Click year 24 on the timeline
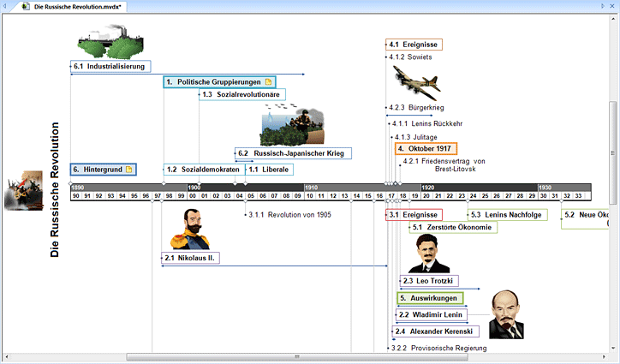This screenshot has height=364, width=620. (473, 196)
